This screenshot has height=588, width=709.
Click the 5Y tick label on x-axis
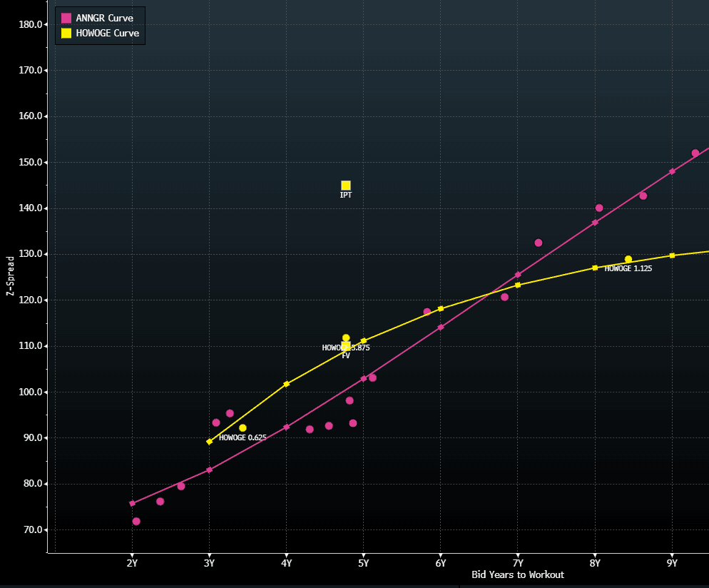364,563
